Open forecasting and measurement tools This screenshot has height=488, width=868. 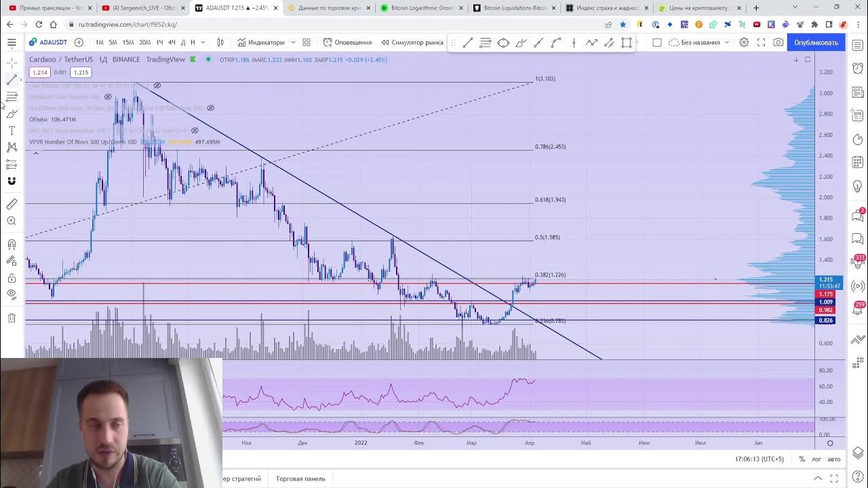12,164
